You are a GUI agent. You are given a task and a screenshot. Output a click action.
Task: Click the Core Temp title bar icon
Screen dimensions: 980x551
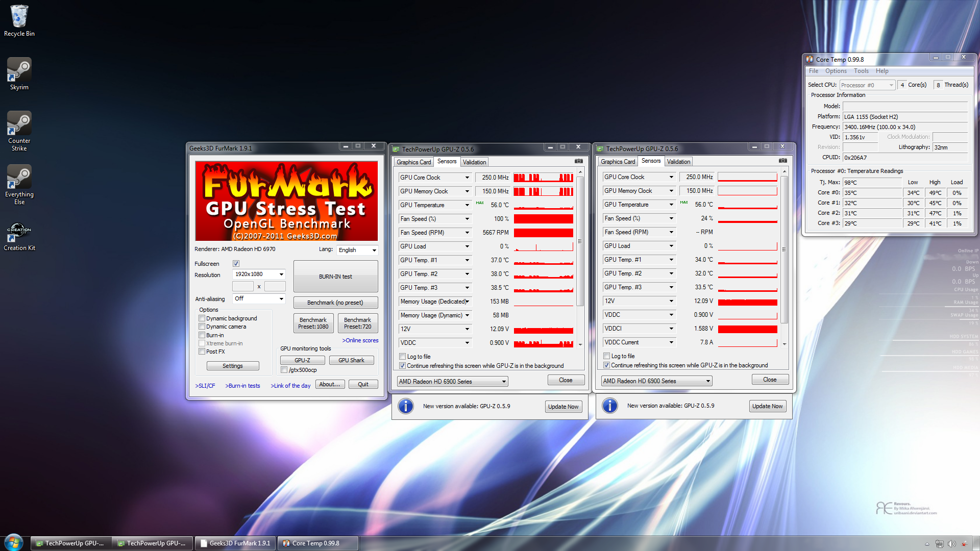point(810,59)
